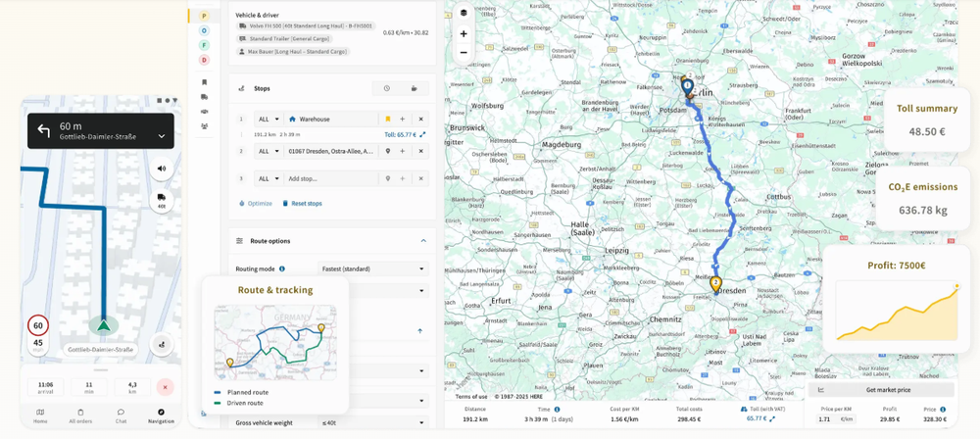Image resolution: width=980 pixels, height=439 pixels.
Task: Click Terms of use on map
Action: tap(471, 397)
